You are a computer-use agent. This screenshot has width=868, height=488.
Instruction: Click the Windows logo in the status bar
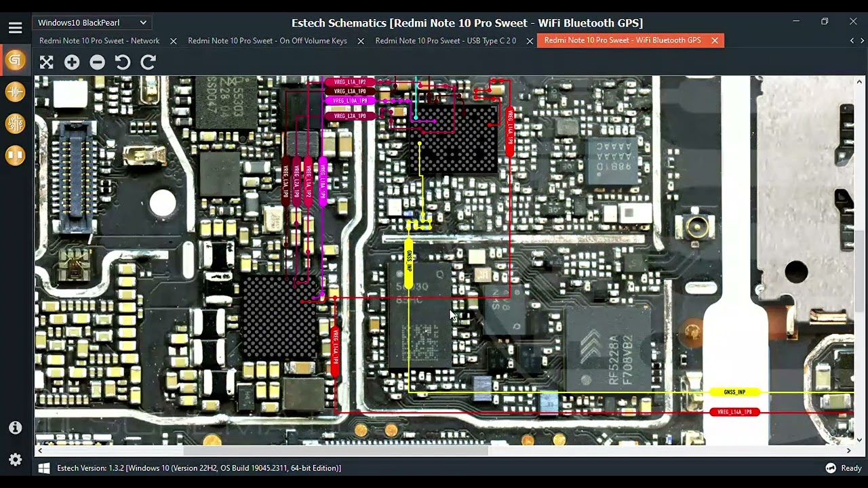point(44,468)
